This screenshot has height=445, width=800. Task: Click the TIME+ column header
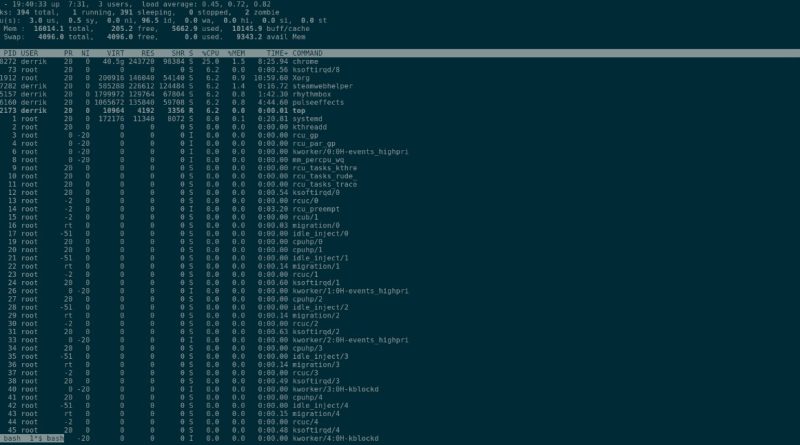coord(277,53)
